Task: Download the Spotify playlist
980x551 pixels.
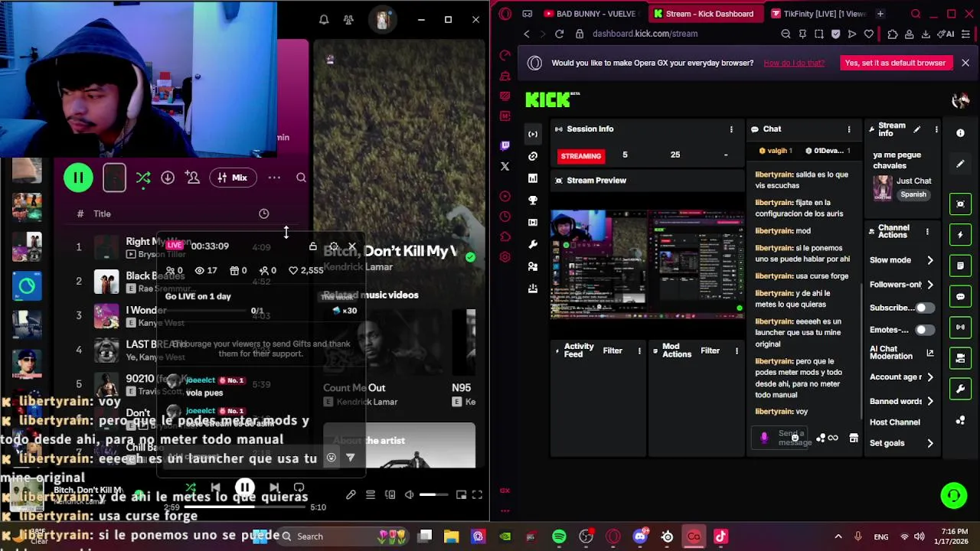Action: click(168, 178)
